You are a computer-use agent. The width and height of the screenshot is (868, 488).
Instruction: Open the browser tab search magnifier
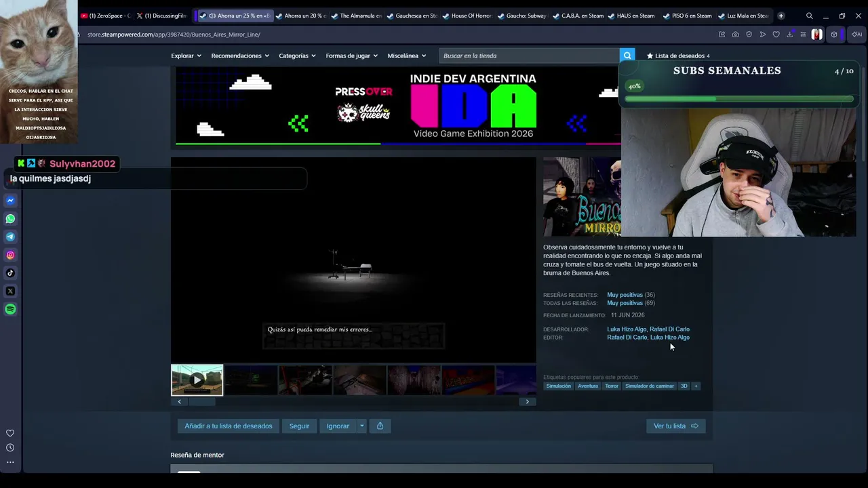coord(809,16)
